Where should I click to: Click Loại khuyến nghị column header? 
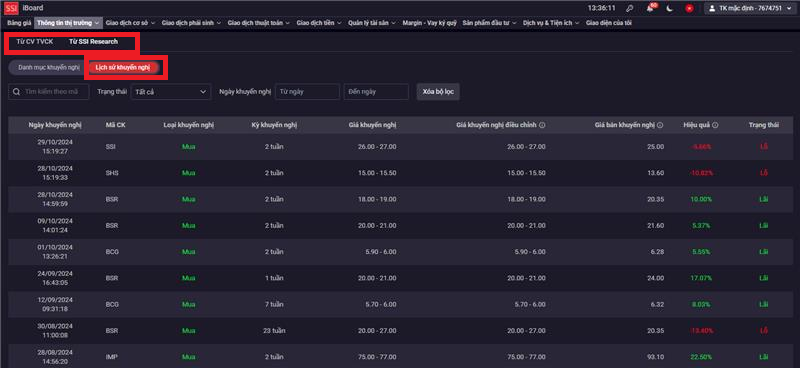point(189,125)
